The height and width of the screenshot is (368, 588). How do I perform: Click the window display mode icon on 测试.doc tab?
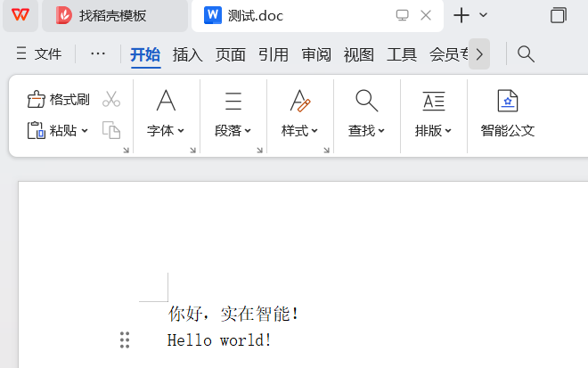point(402,15)
